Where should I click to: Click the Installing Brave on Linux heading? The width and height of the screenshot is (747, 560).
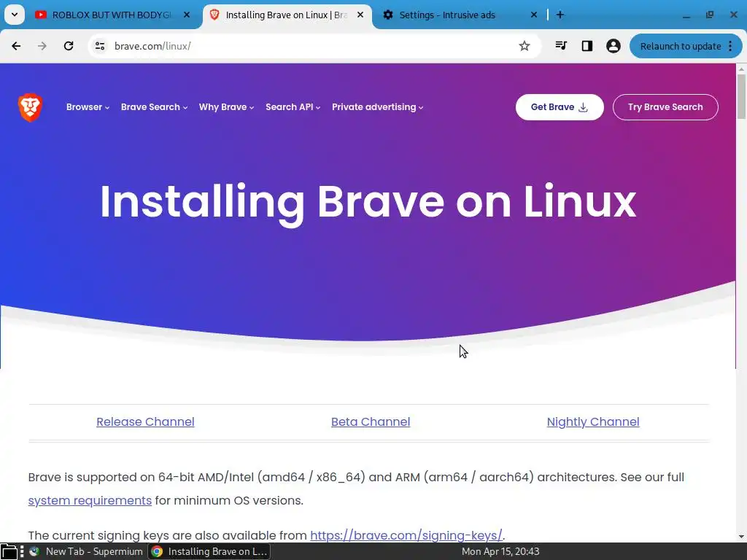[368, 203]
